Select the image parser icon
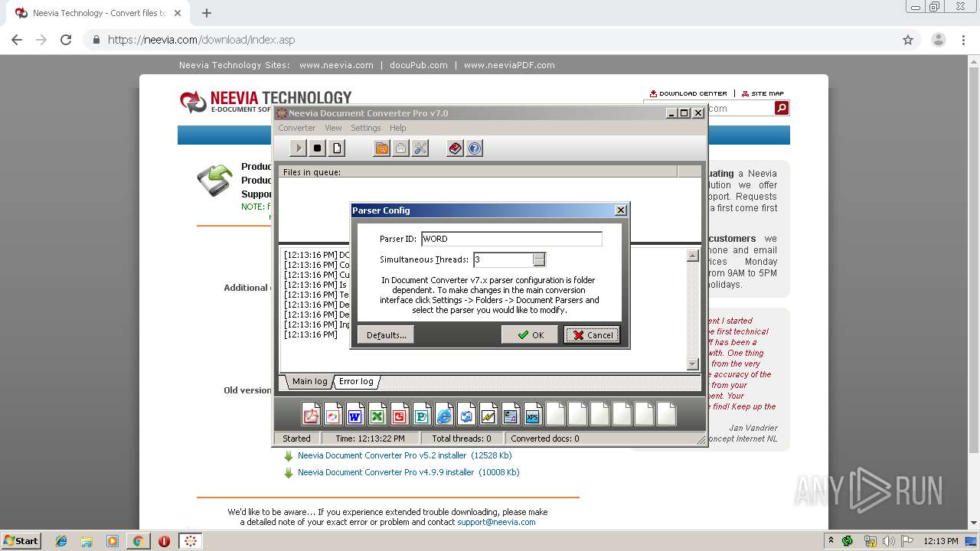The width and height of the screenshot is (980, 551). [333, 414]
